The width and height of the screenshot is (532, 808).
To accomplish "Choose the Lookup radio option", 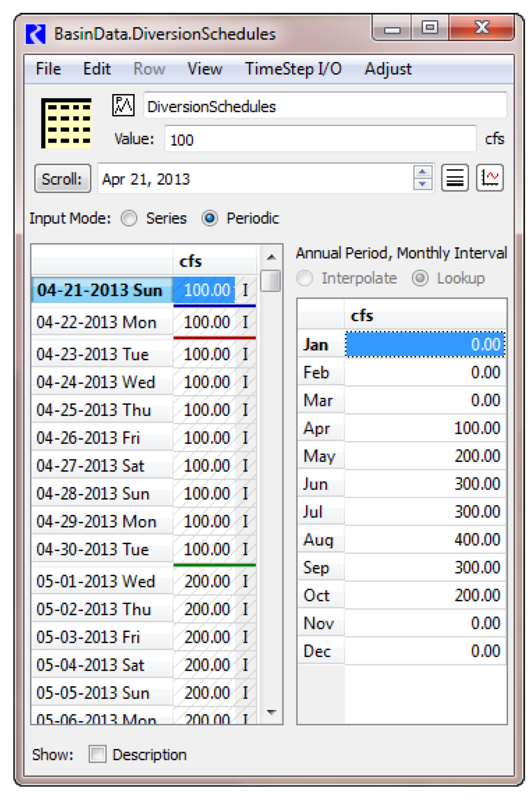I will [420, 278].
